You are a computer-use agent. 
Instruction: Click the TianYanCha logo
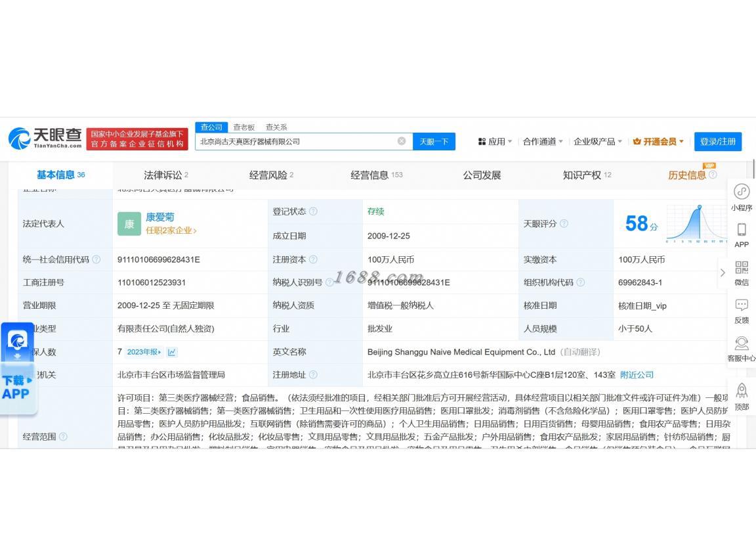coord(45,139)
